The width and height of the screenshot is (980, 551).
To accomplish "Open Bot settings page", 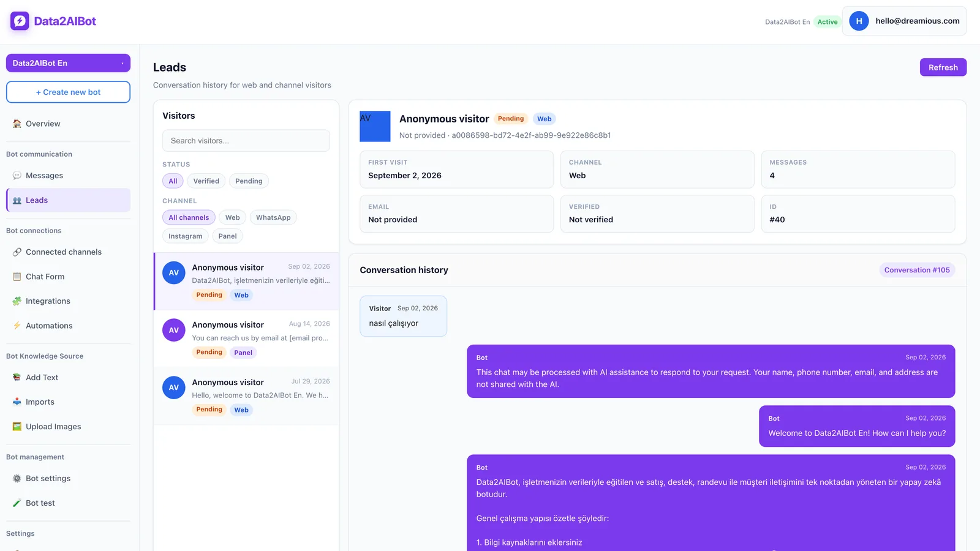I will point(68,479).
